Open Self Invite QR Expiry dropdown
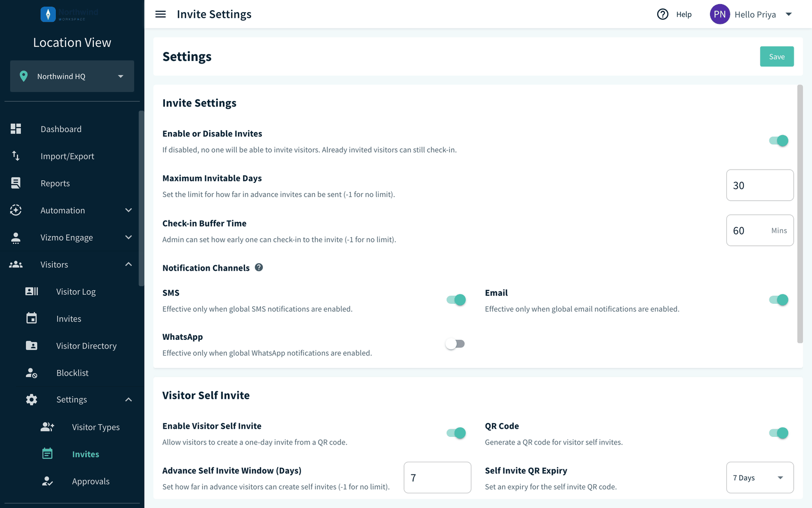Screen dimensions: 812x508 point(760,478)
